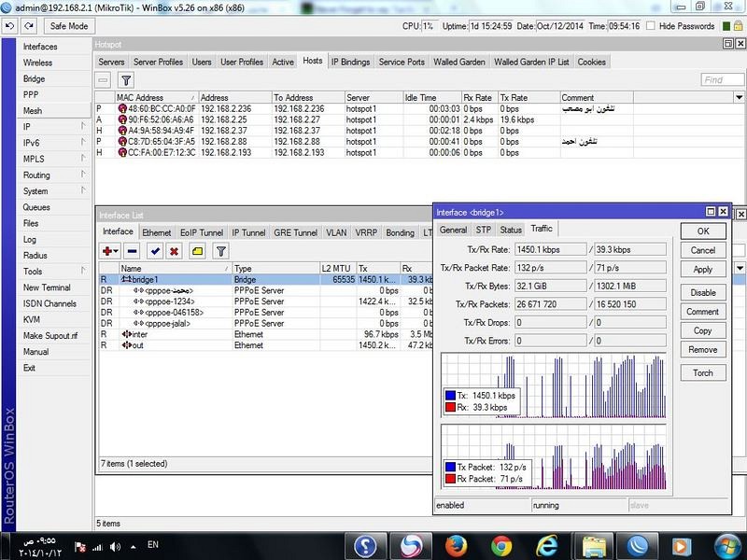Click host icon of CC:FA:00:E7:12:3C
The width and height of the screenshot is (747, 560).
(x=122, y=152)
